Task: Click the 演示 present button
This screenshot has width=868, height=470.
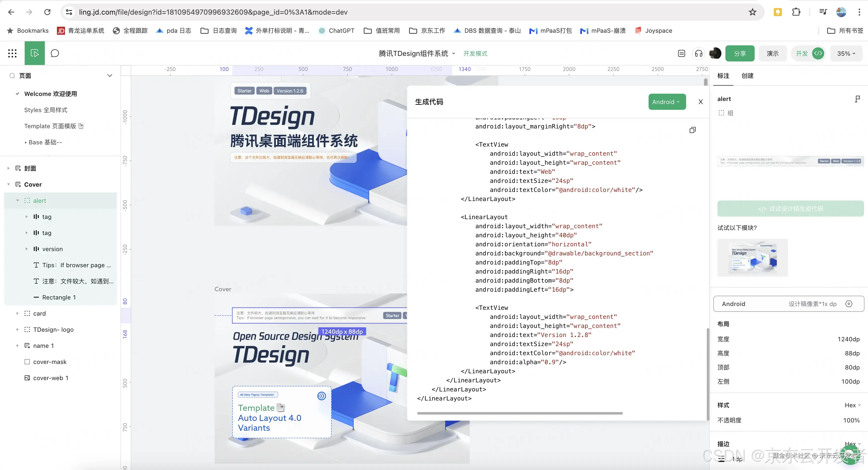Action: [772, 54]
